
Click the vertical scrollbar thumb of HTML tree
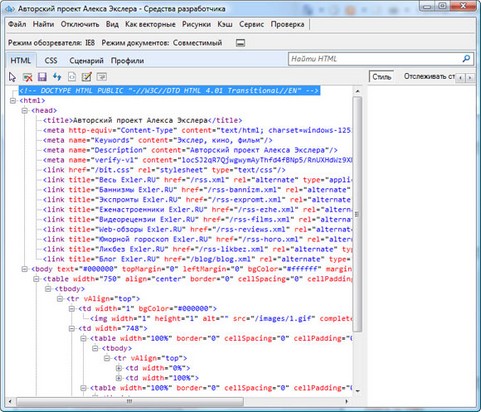[357, 214]
